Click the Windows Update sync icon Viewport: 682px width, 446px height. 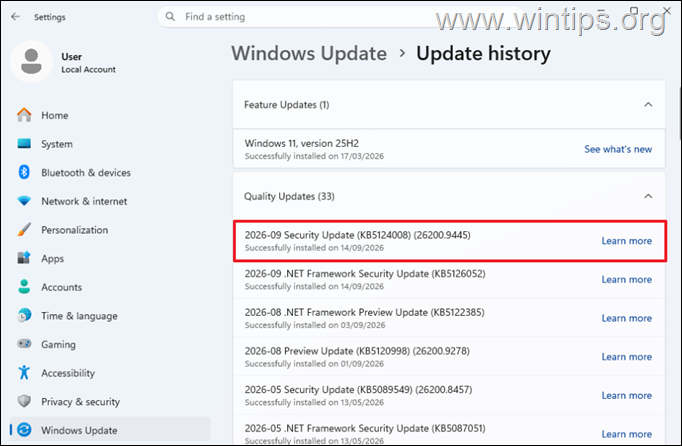coord(24,430)
